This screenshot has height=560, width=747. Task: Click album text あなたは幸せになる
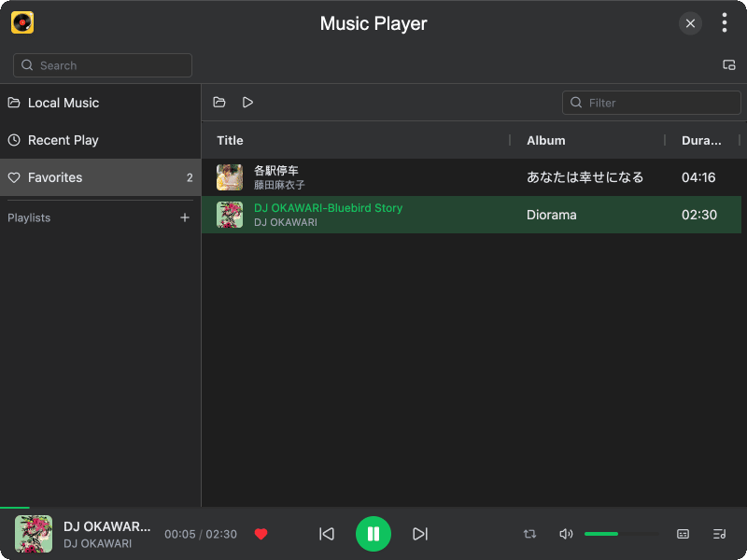(585, 177)
